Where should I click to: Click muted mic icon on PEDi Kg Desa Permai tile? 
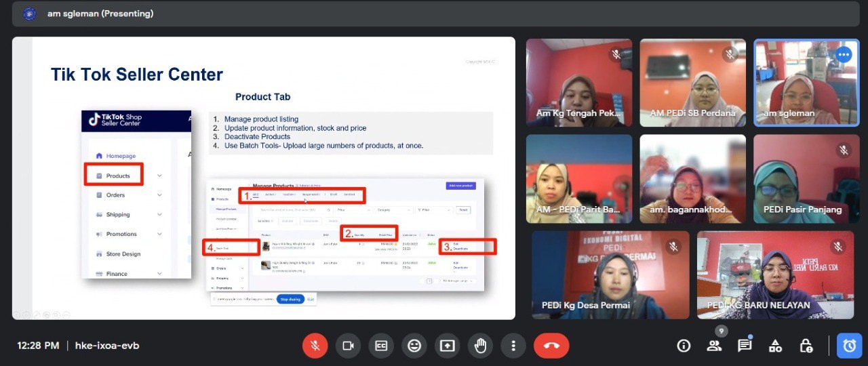pyautogui.click(x=673, y=247)
